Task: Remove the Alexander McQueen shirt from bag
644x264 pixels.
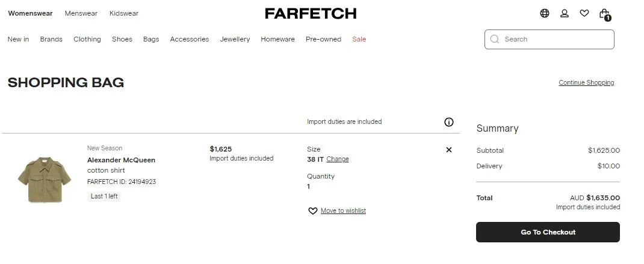Action: click(449, 150)
